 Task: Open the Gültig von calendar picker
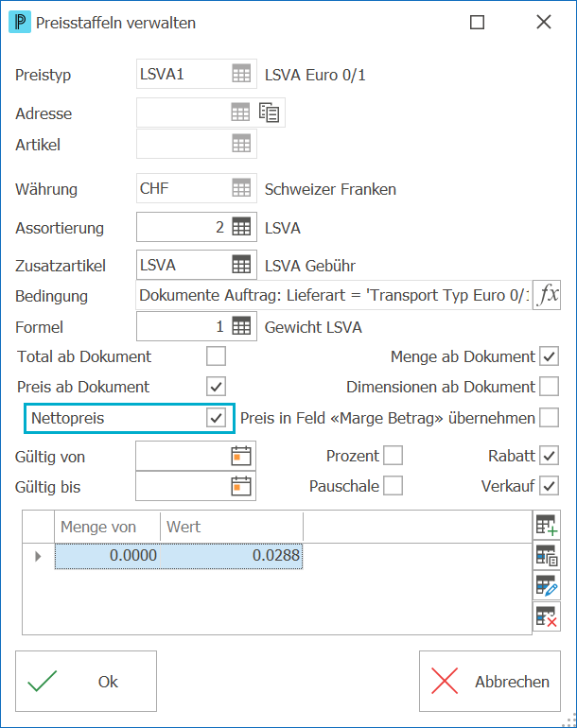pos(241,456)
